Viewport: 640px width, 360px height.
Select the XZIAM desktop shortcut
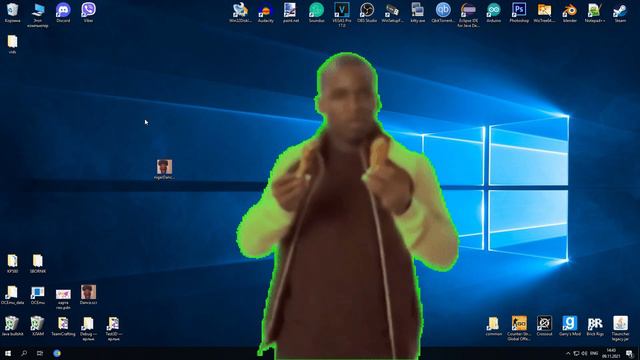point(38,326)
